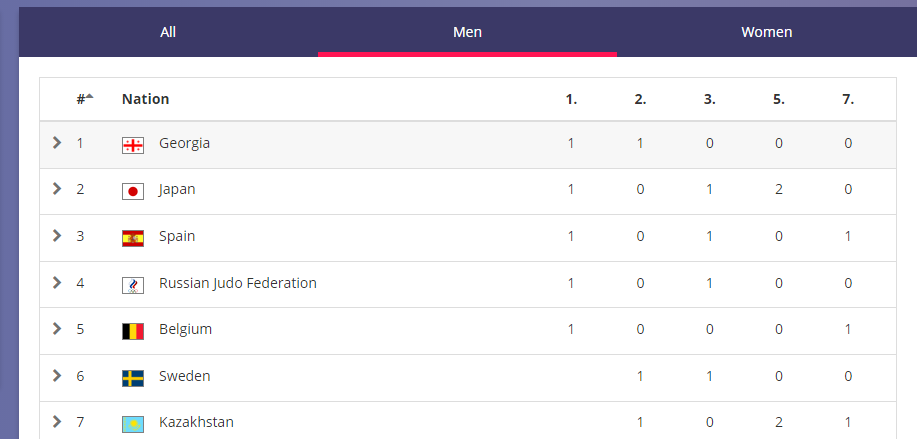The width and height of the screenshot is (917, 439).
Task: Sort by the Nation column header
Action: point(145,99)
